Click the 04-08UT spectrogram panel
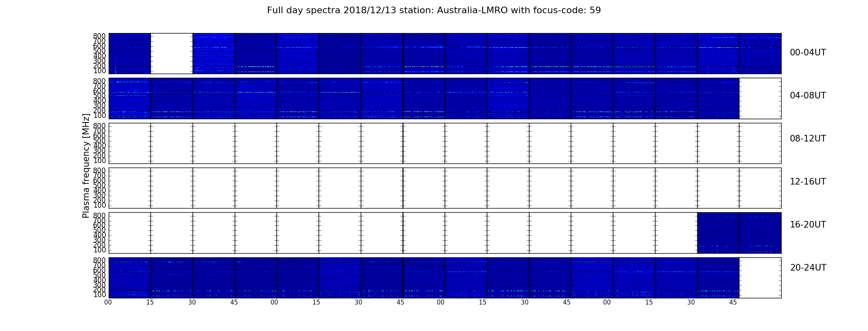The width and height of the screenshot is (868, 331). [445, 98]
